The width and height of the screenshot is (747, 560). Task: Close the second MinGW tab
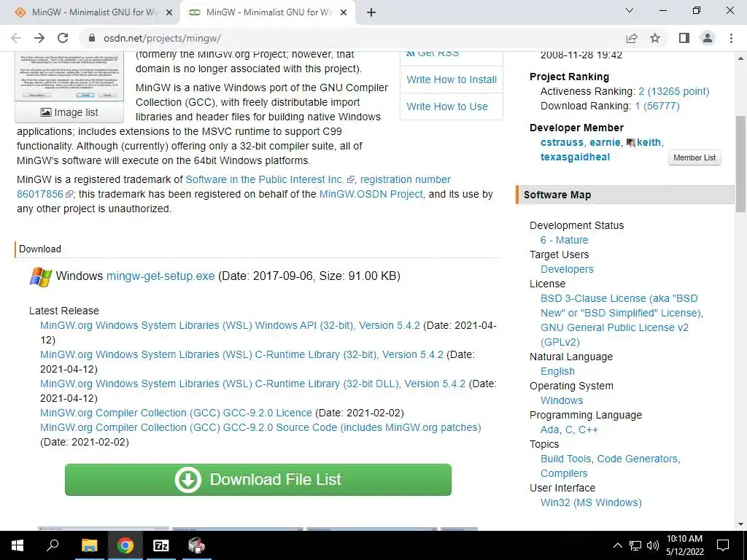coord(344,13)
